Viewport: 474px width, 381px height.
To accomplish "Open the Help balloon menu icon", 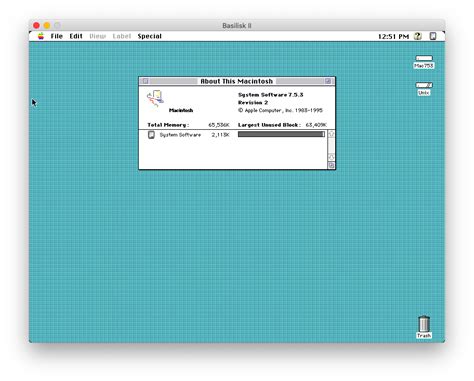I will pyautogui.click(x=417, y=36).
